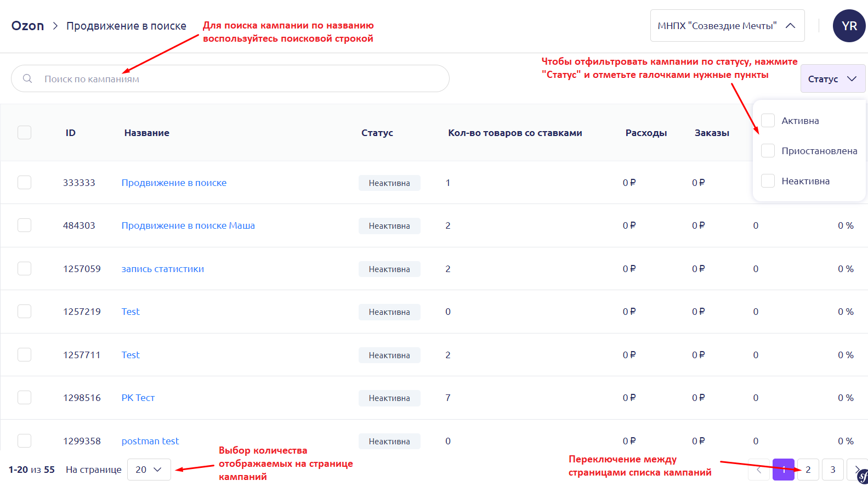The width and height of the screenshot is (868, 486).
Task: Open the "postman test" campaign link
Action: click(x=150, y=441)
